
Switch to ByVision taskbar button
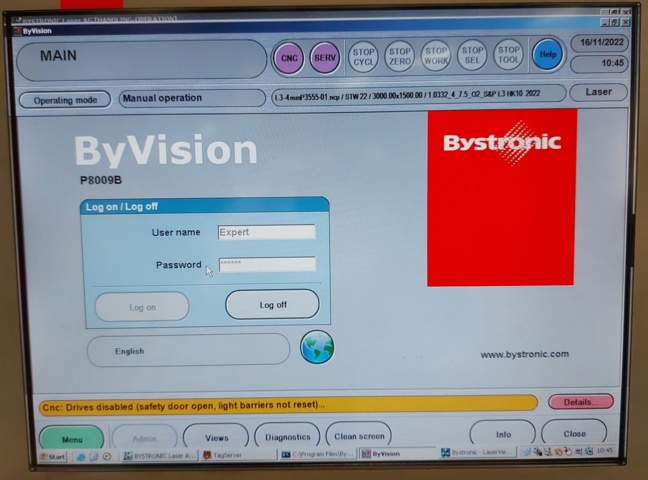click(398, 453)
